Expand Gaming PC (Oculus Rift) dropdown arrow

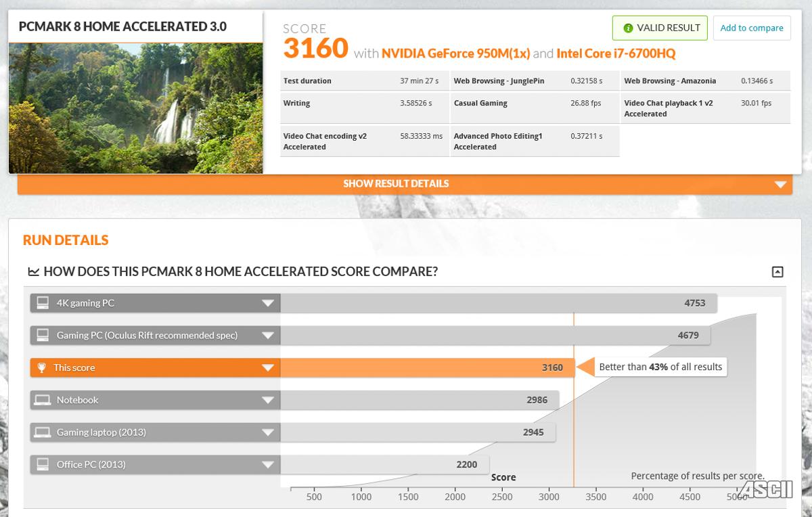(268, 336)
